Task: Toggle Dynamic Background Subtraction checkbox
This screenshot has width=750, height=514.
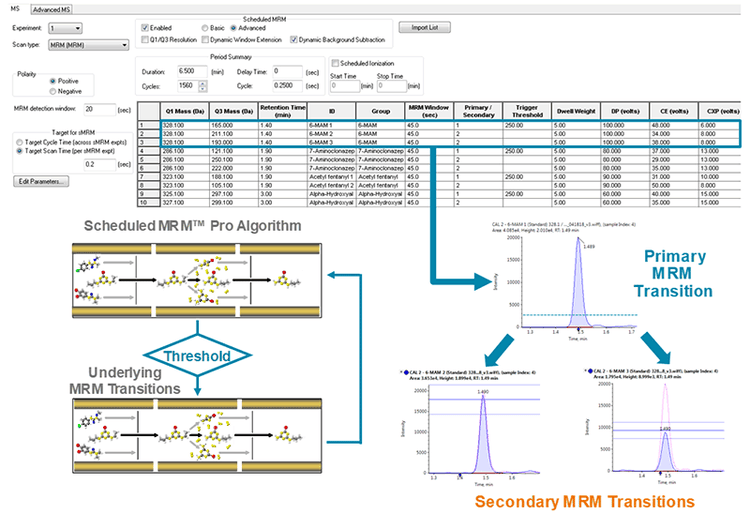Action: [x=294, y=39]
